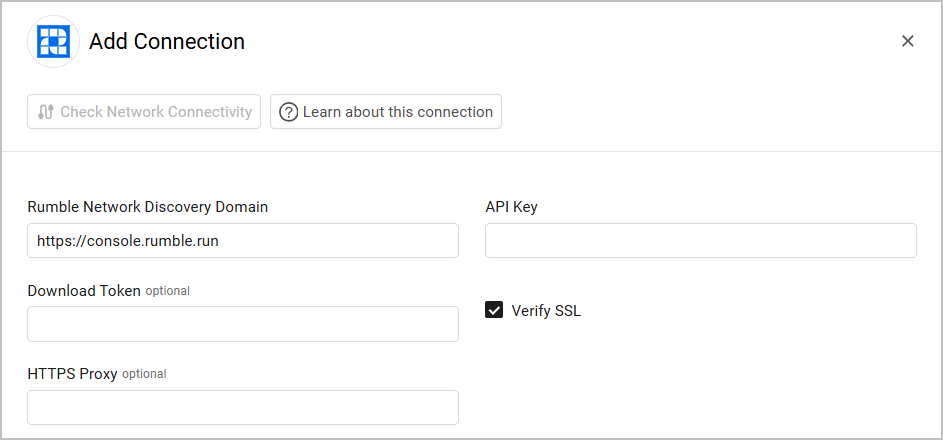Screen dimensions: 943x440
Task: Click the HTTPS Proxy input field
Action: [x=243, y=408]
